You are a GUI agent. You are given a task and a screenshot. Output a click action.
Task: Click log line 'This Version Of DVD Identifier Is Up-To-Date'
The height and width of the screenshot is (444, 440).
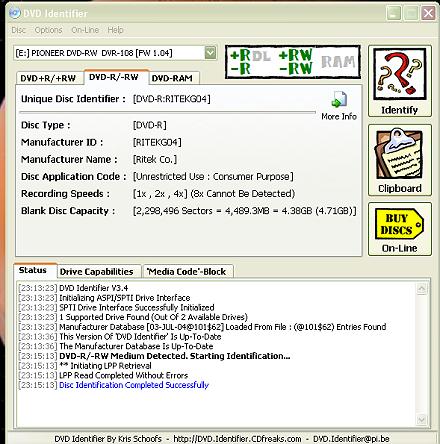[140, 337]
